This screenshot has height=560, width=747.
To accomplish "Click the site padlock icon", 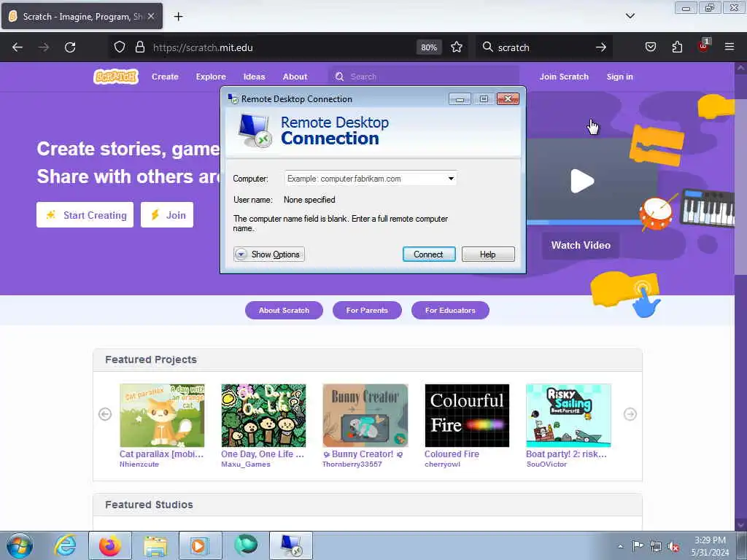I will [139, 47].
